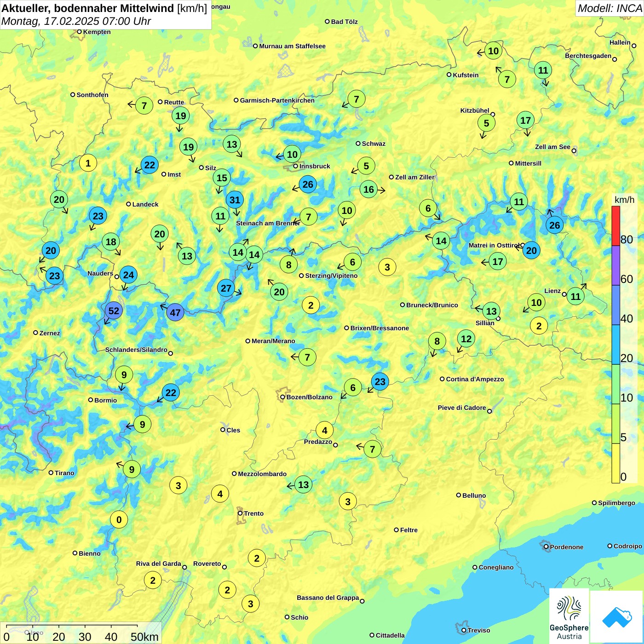Click the 24 km/h marker beside Nauders
644x644 pixels.
(128, 275)
